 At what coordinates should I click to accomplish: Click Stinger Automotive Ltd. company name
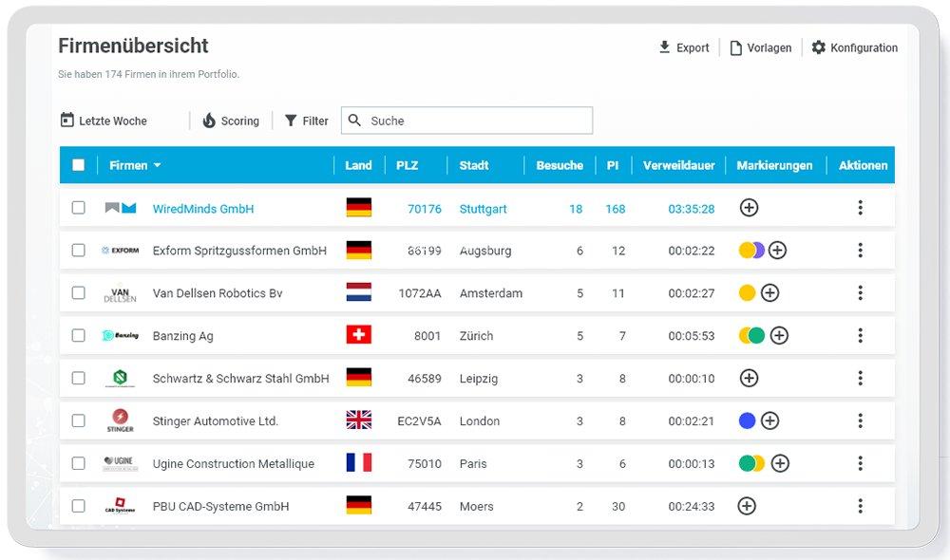click(x=215, y=420)
